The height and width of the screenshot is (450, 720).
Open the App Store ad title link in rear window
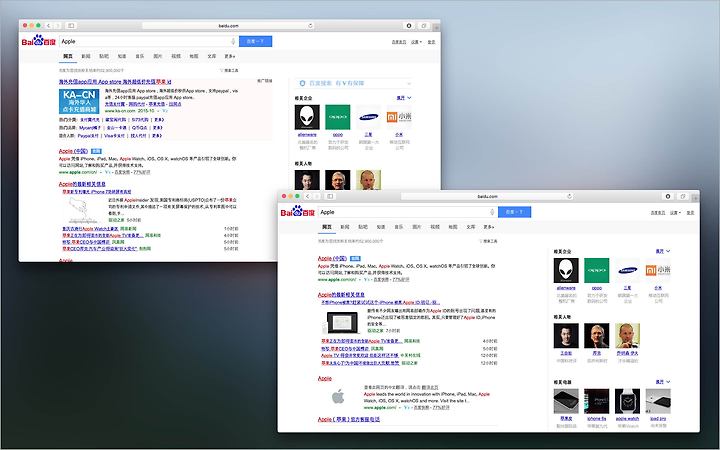pyautogui.click(x=115, y=82)
